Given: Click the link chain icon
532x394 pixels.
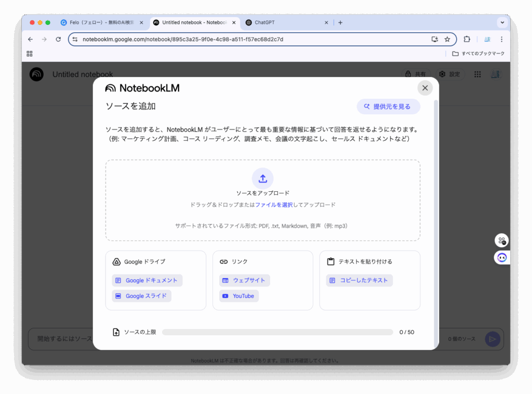Looking at the screenshot, I should (223, 261).
